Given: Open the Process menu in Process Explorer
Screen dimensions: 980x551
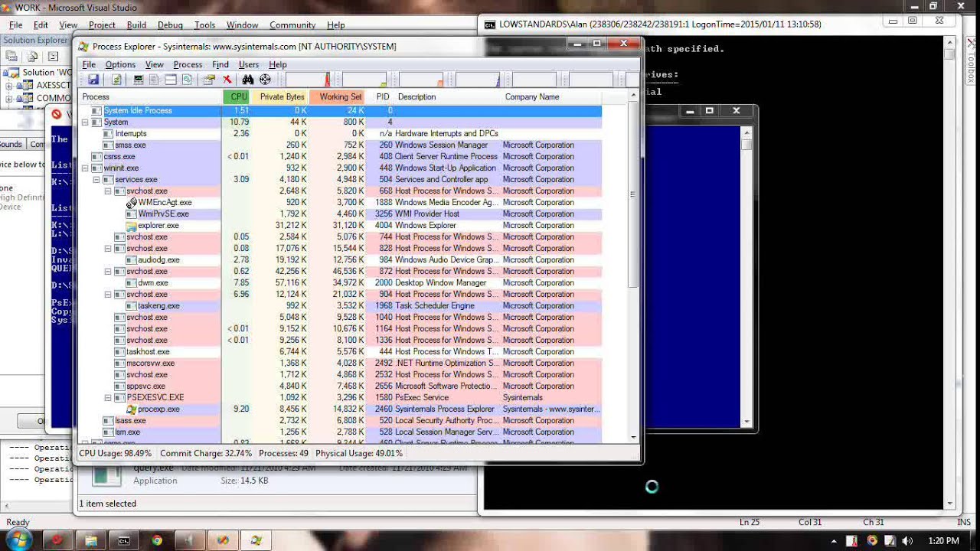Looking at the screenshot, I should coord(188,64).
